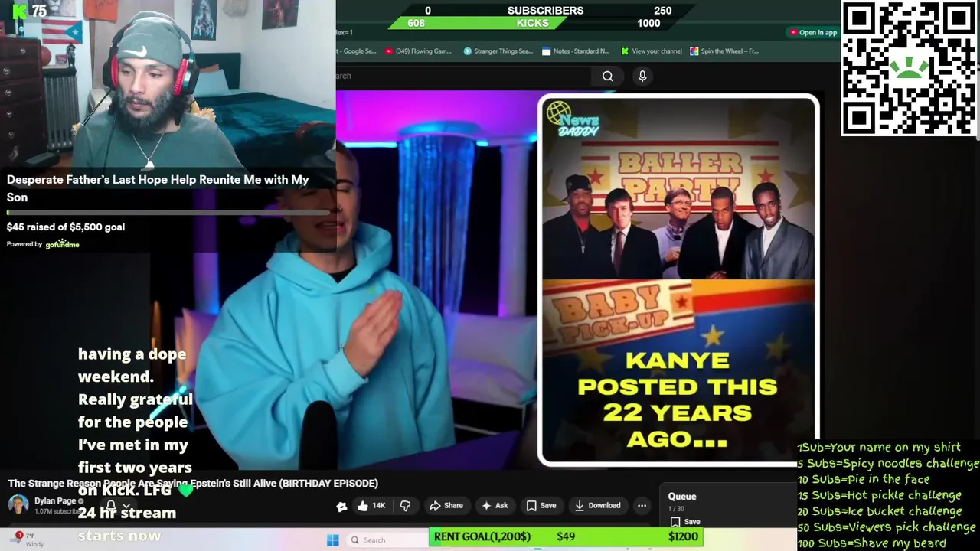Open the 'Stranger Things Sea...' bookmark
This screenshot has height=551, width=980.
coord(498,51)
